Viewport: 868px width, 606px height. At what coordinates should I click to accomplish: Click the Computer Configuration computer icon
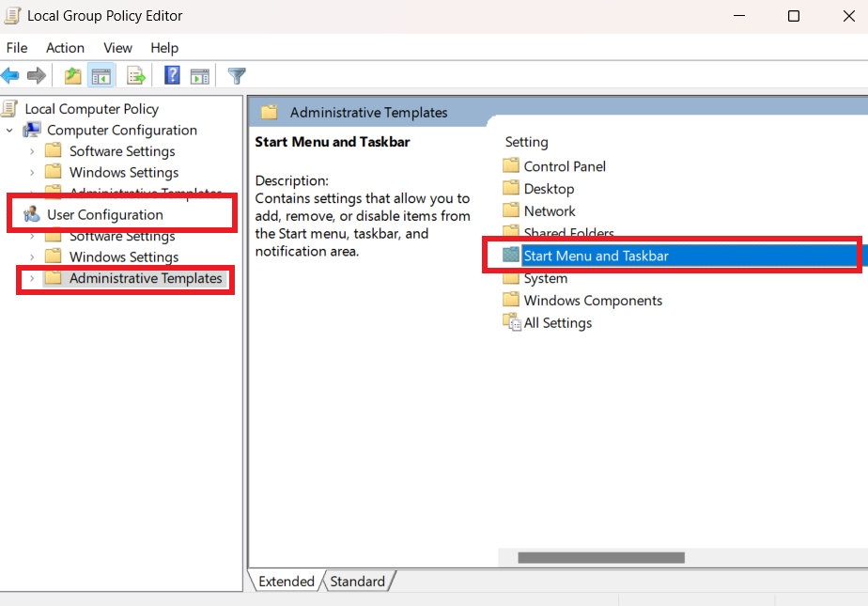coord(32,130)
